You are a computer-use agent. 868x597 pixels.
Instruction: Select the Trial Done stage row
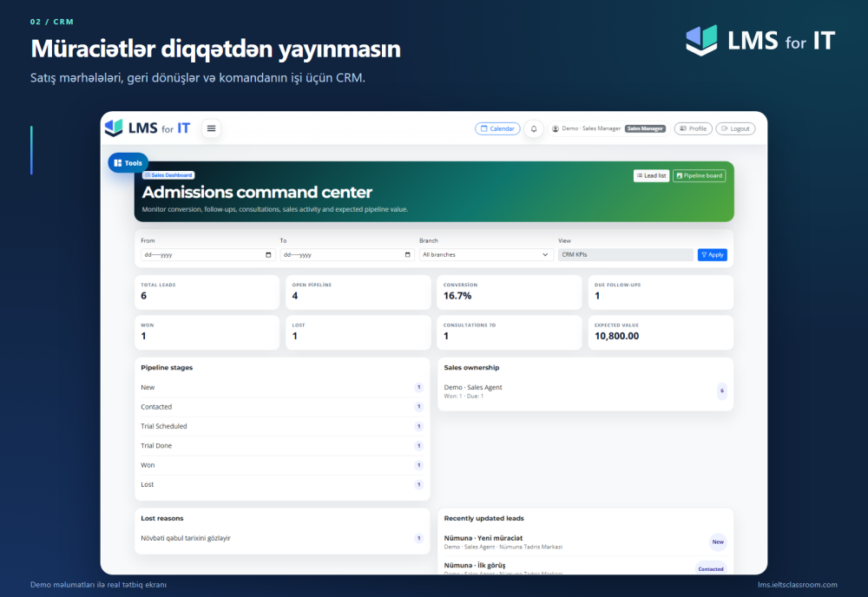282,445
